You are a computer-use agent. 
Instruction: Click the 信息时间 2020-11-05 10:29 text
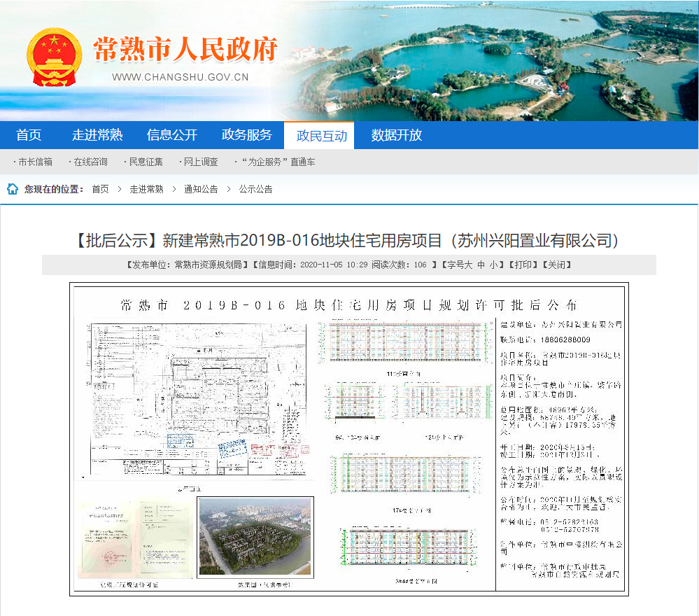(x=313, y=265)
